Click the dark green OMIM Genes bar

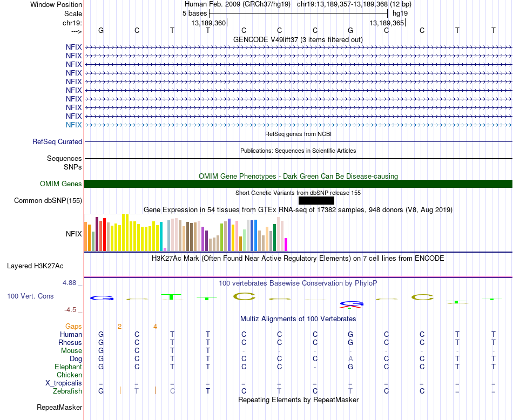pyautogui.click(x=298, y=184)
